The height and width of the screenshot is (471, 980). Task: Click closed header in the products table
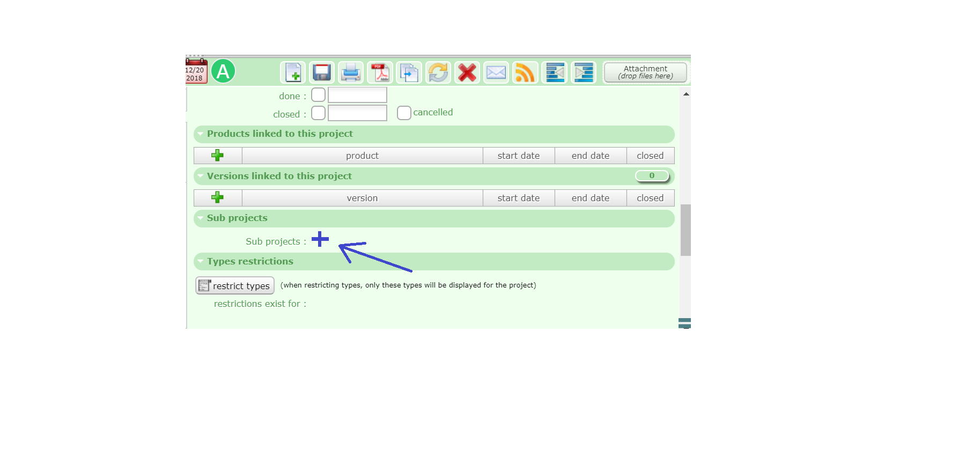point(650,156)
